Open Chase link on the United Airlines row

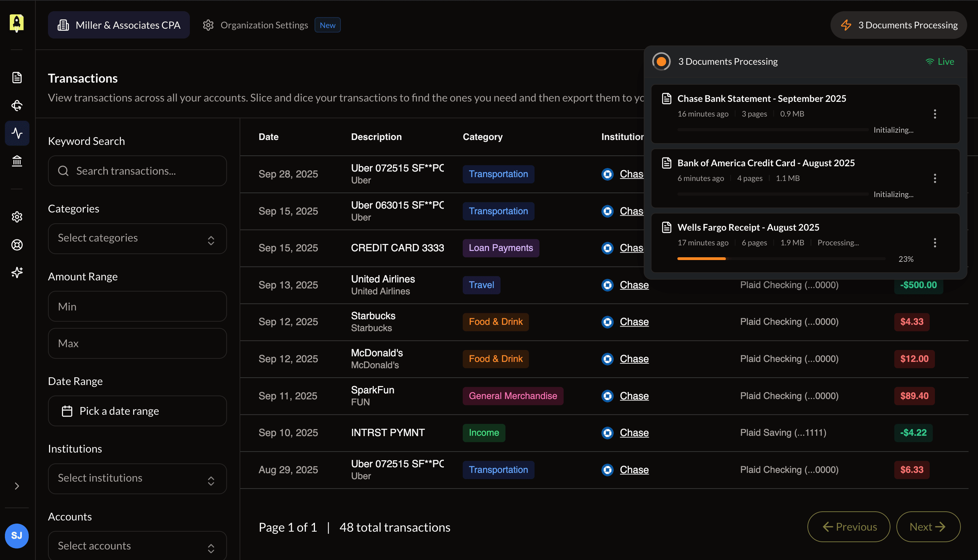(x=634, y=285)
